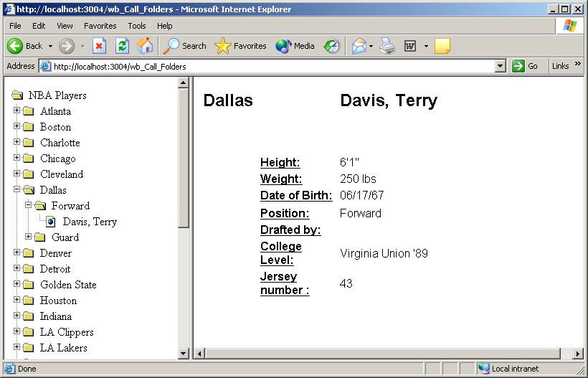This screenshot has width=588, height=378.
Task: Click the Forward arrow icon
Action: coord(67,46)
